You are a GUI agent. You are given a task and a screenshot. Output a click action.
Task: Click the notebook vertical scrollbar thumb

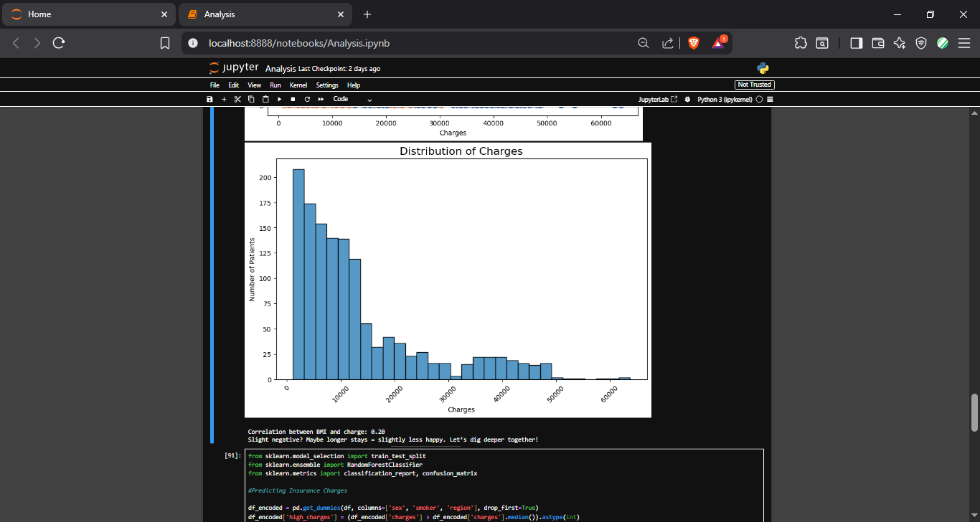tap(974, 412)
